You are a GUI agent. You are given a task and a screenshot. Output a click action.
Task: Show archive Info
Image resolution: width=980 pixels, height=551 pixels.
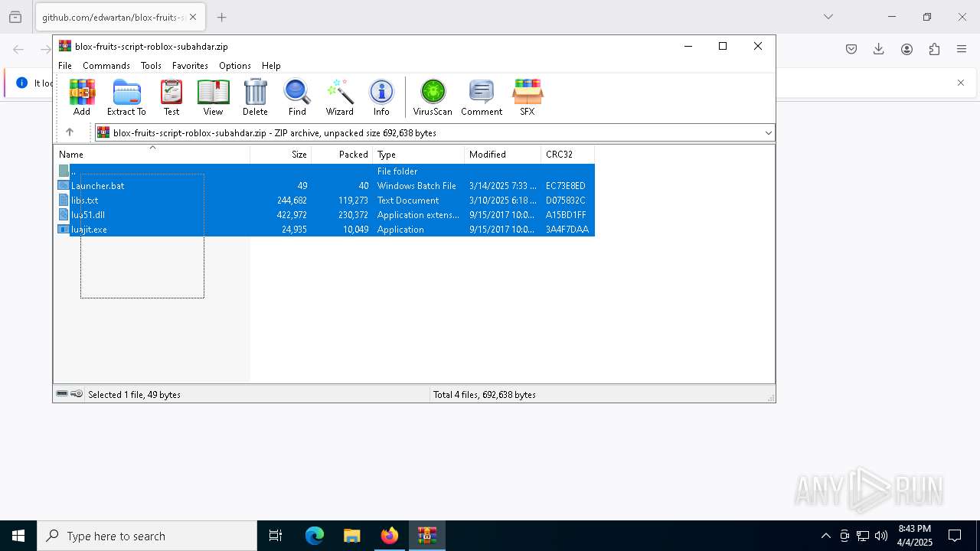click(x=381, y=97)
